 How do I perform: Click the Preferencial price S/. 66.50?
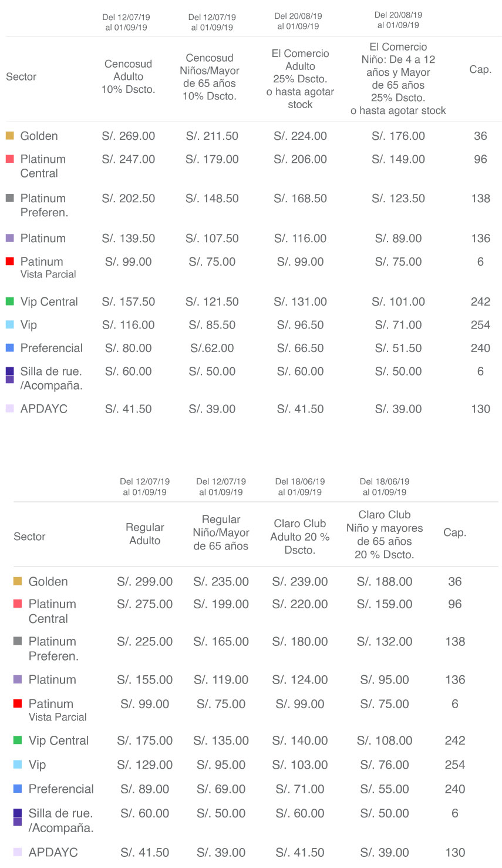click(300, 348)
